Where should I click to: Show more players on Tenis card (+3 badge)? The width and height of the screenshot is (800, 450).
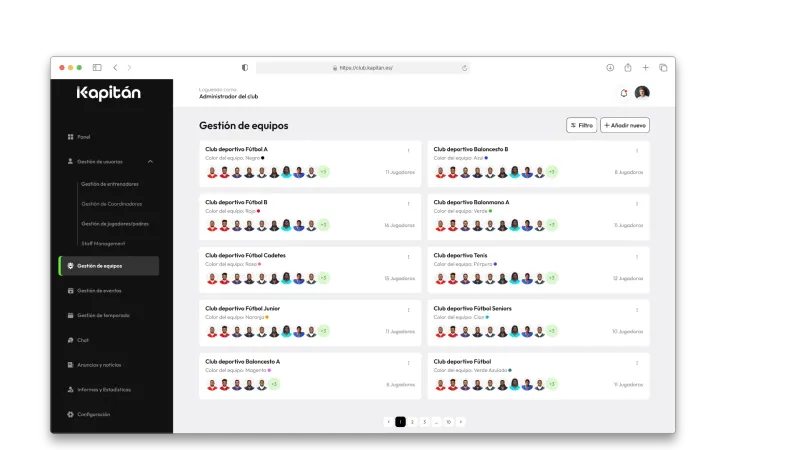[552, 278]
